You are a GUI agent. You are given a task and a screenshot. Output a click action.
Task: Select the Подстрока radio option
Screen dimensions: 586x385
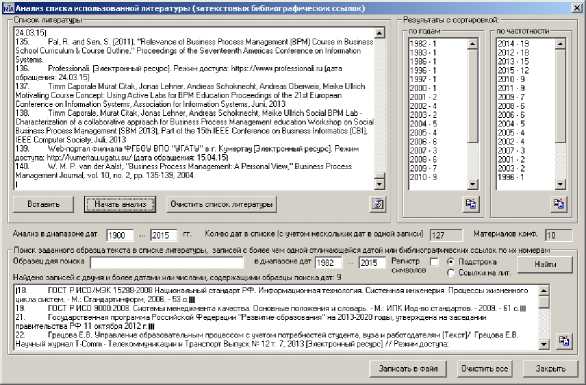451,262
